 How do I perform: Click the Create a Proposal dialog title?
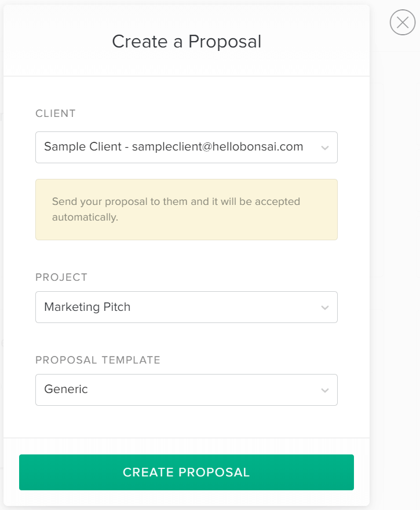point(187,42)
